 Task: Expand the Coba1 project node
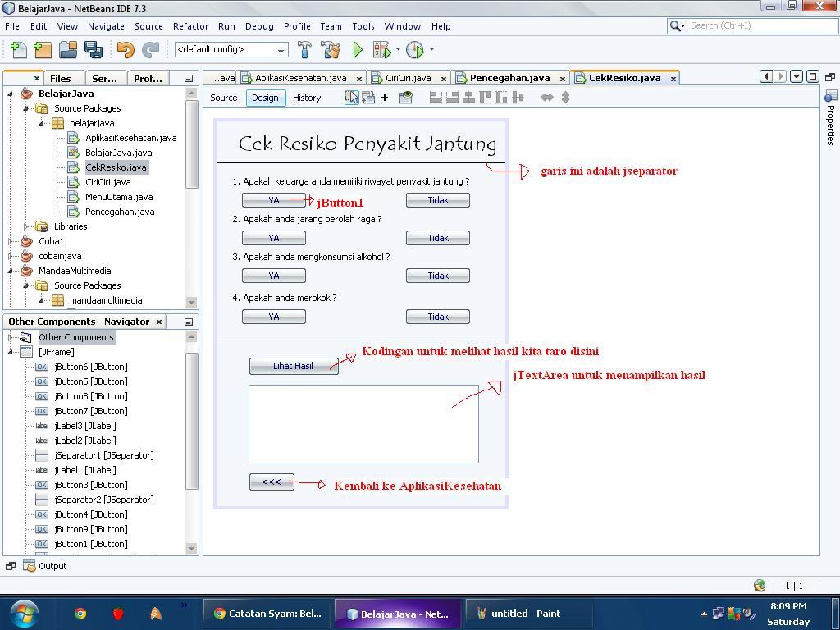[10, 242]
